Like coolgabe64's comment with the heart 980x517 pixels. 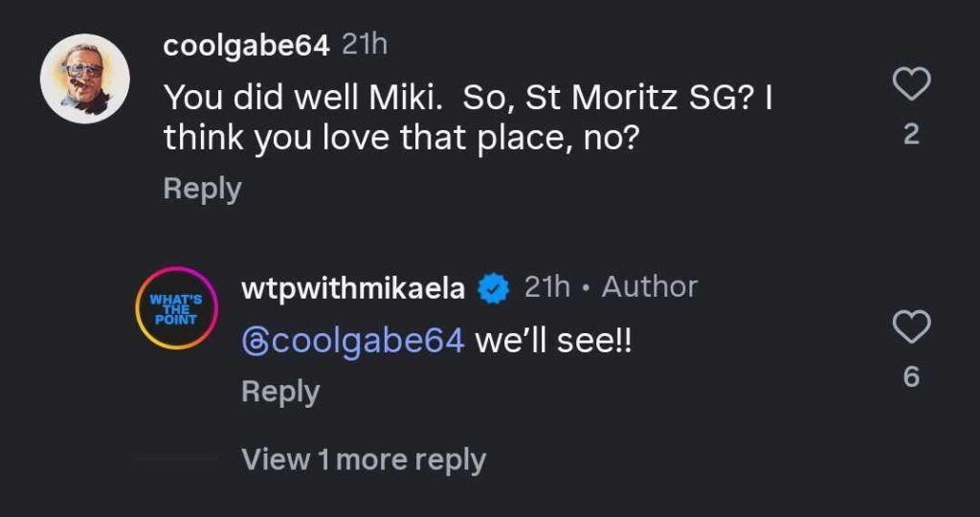(x=911, y=85)
